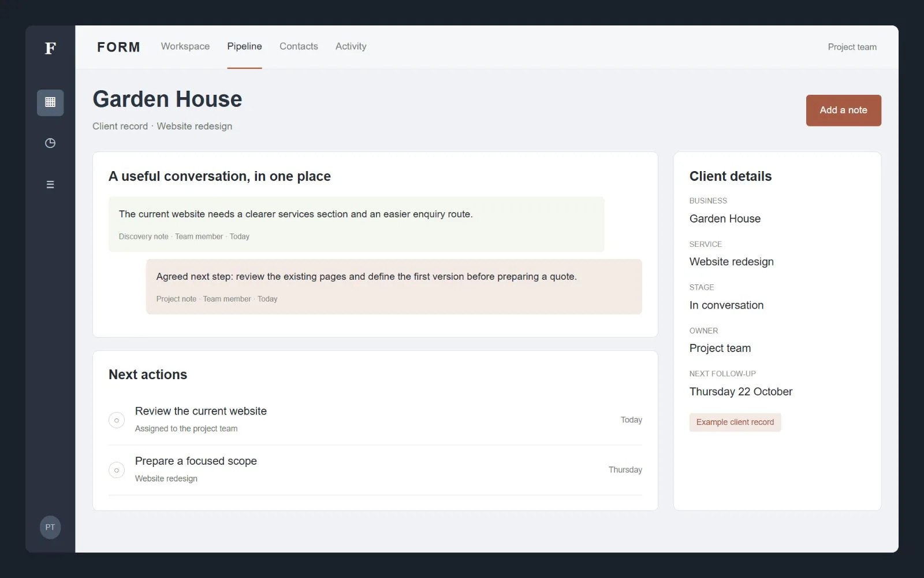924x578 pixels.
Task: Click 'Project note · Team member · Today' caption
Action: click(217, 299)
